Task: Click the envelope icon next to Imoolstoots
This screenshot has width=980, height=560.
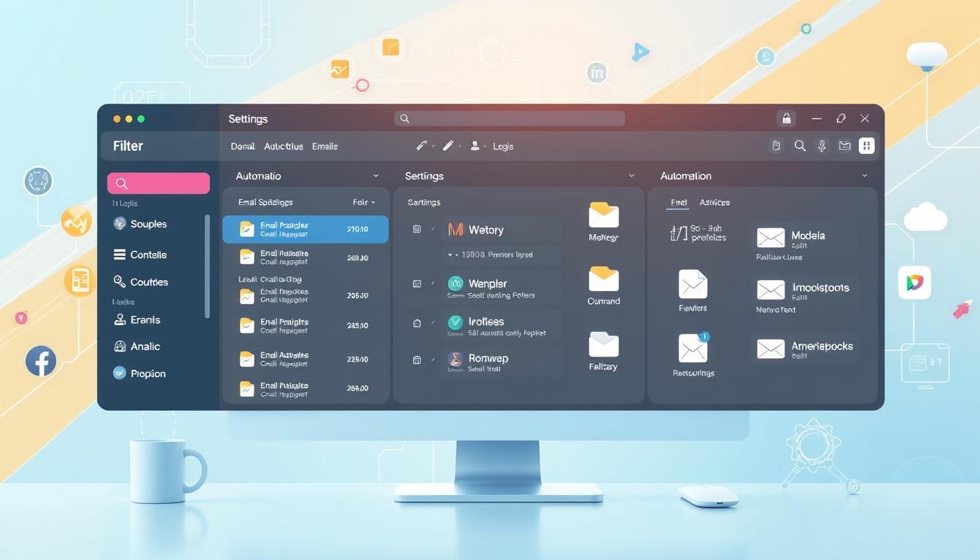Action: [x=771, y=289]
